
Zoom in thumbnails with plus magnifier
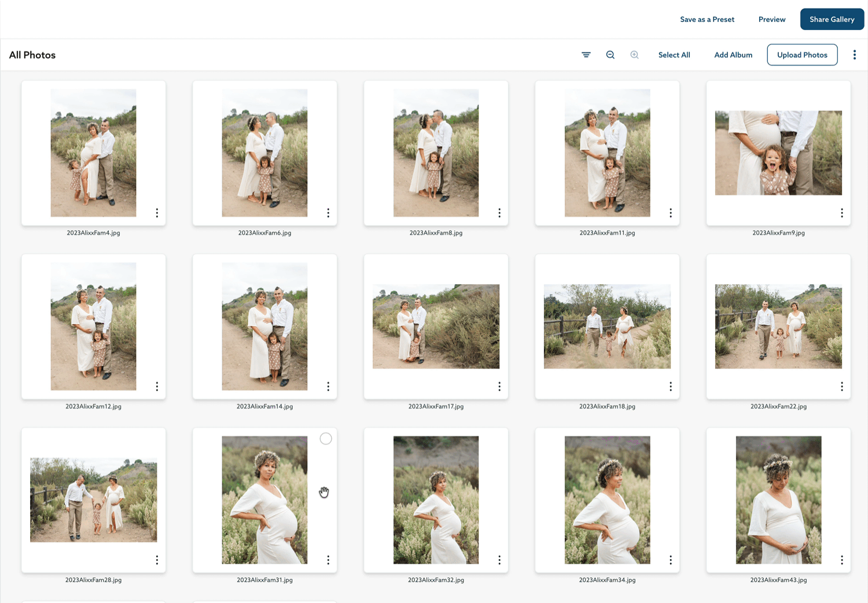[634, 55]
